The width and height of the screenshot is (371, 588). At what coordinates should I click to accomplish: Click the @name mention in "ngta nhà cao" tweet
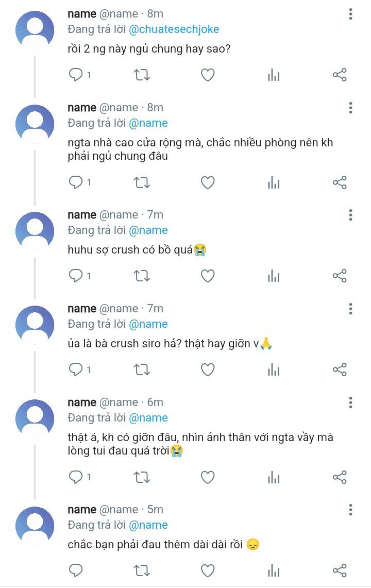pos(148,123)
